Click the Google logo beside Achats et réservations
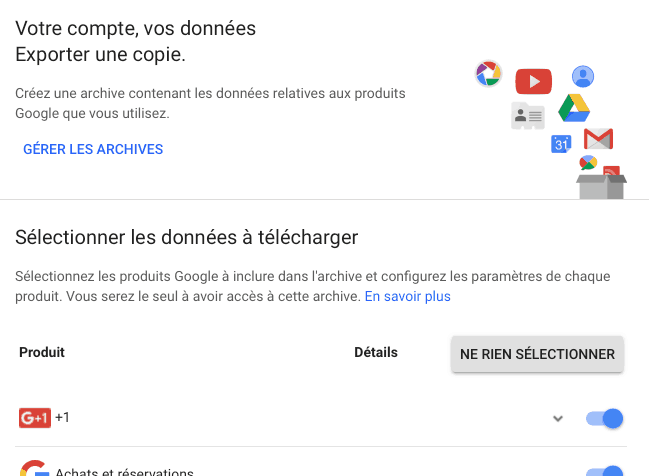This screenshot has width=649, height=476. pos(34,468)
